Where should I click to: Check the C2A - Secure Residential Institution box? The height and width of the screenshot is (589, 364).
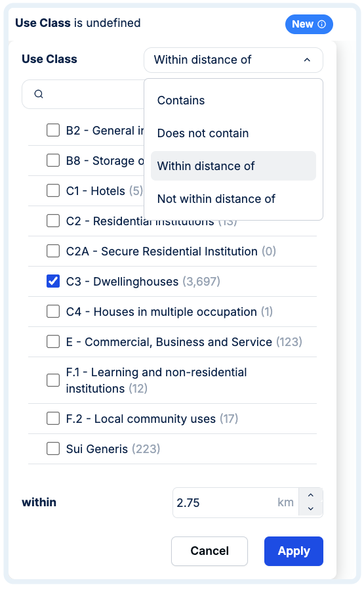click(x=53, y=251)
